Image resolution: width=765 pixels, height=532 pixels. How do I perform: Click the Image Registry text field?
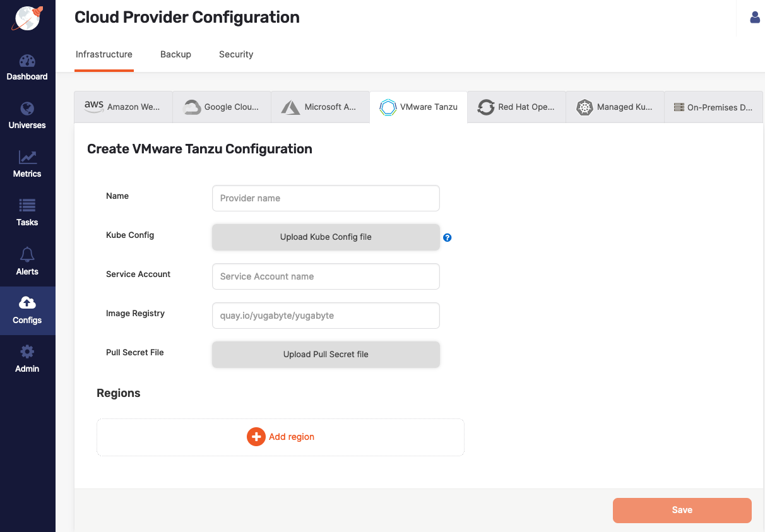click(x=326, y=316)
